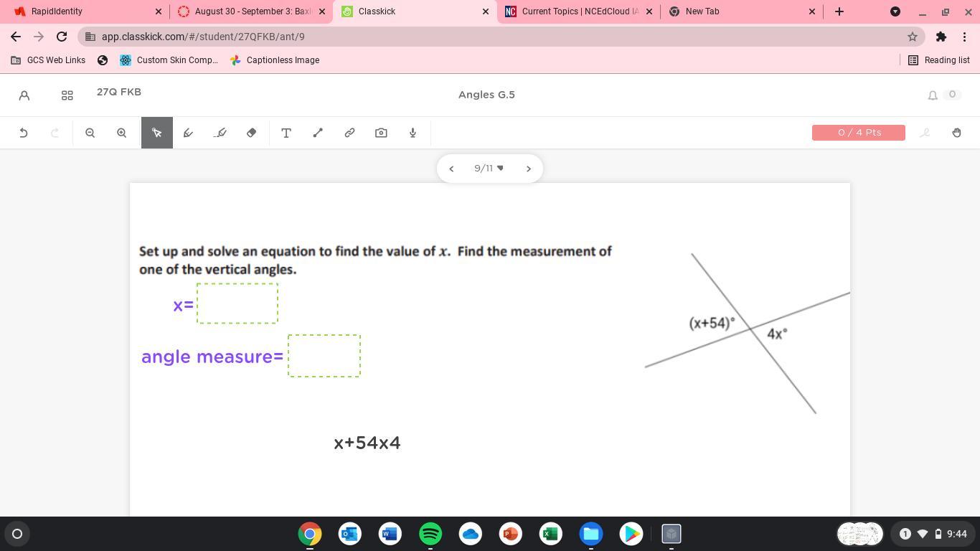980x551 pixels.
Task: Open the GCS Web Links bookmark folder
Action: (x=48, y=60)
